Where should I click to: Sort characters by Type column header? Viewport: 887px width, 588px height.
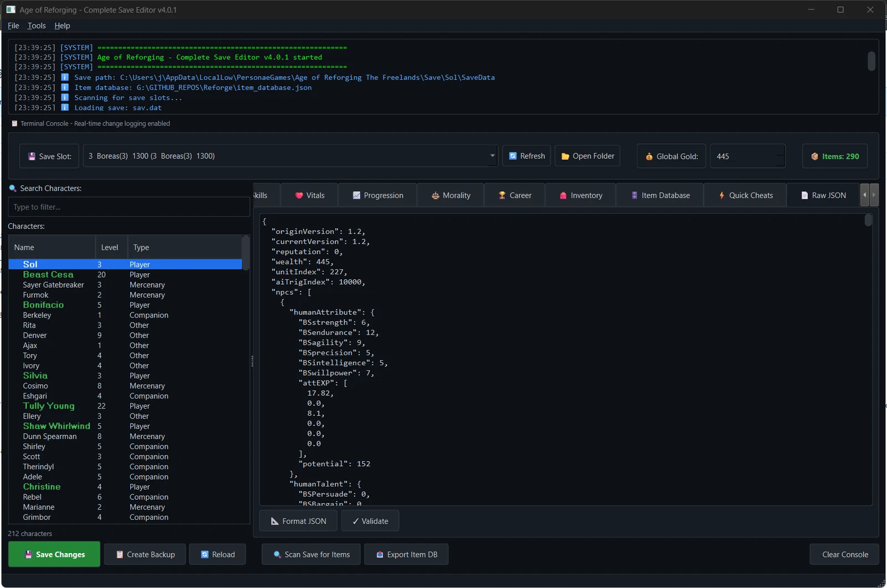(x=185, y=247)
